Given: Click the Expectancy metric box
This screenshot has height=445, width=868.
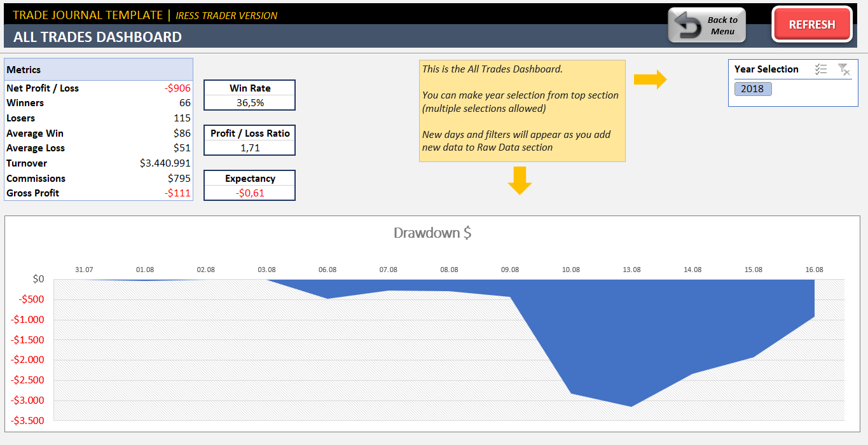Looking at the screenshot, I should [249, 185].
